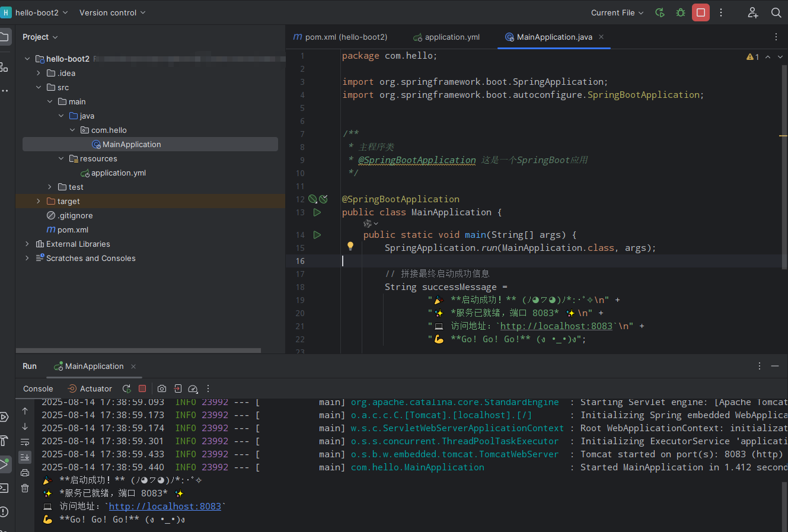Select .gitignore in the project tree

coord(70,215)
